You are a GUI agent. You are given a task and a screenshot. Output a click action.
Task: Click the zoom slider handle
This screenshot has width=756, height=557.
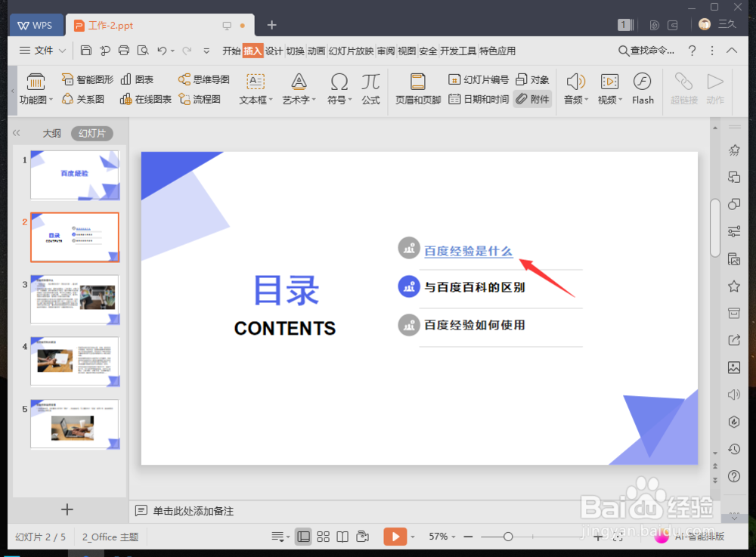tap(508, 537)
